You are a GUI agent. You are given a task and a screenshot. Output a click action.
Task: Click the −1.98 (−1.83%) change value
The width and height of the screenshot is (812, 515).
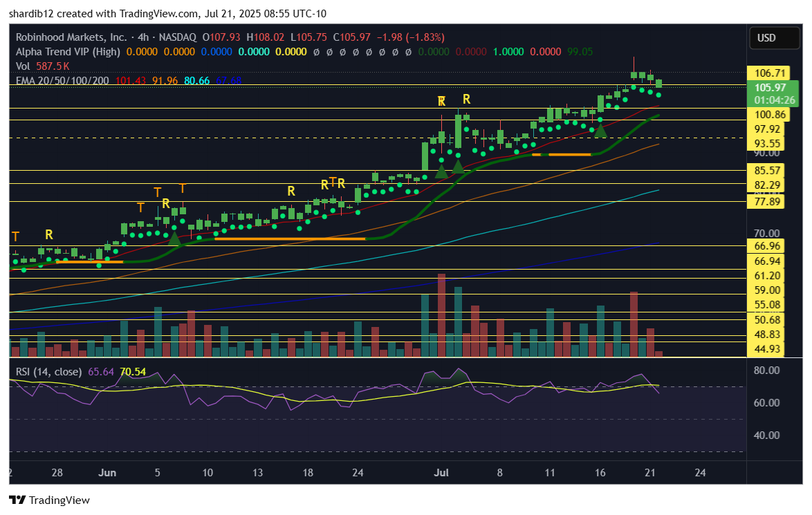(x=410, y=37)
